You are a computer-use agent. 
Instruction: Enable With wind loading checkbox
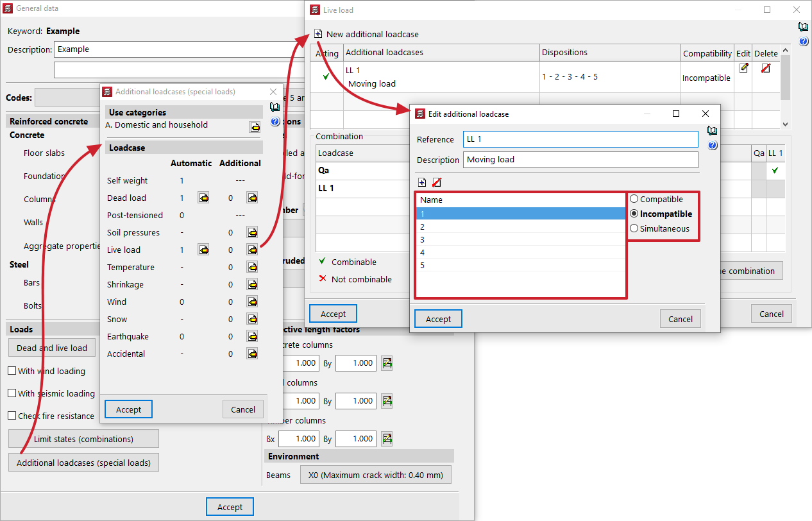pos(12,372)
